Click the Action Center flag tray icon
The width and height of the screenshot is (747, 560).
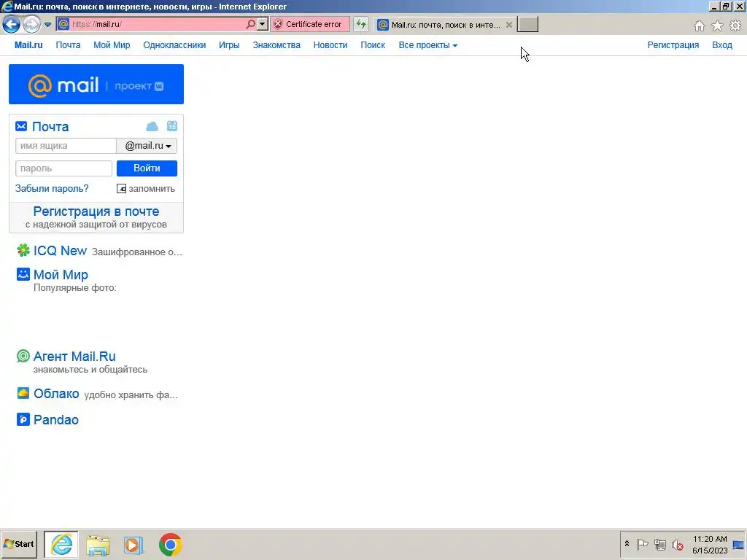pyautogui.click(x=642, y=544)
